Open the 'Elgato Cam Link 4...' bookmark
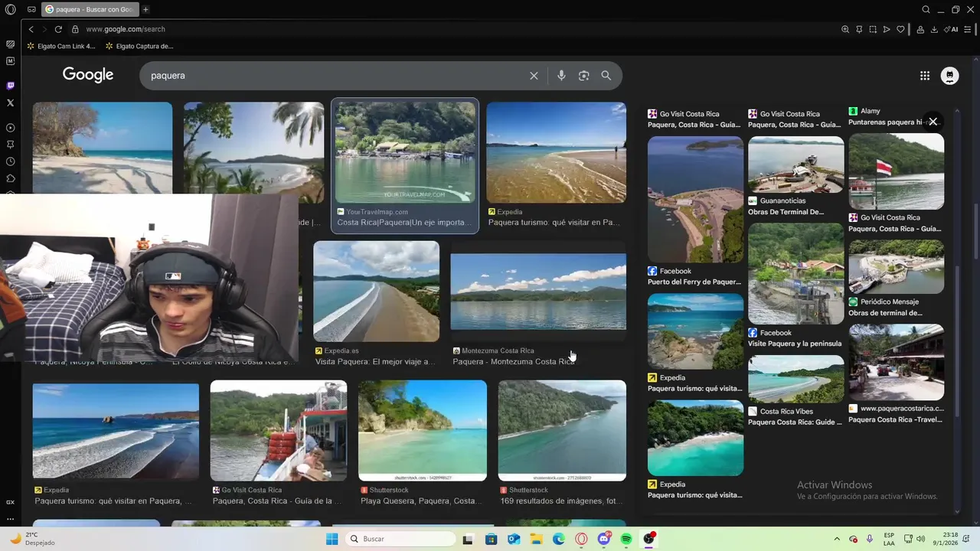Image resolution: width=980 pixels, height=551 pixels. 61,46
